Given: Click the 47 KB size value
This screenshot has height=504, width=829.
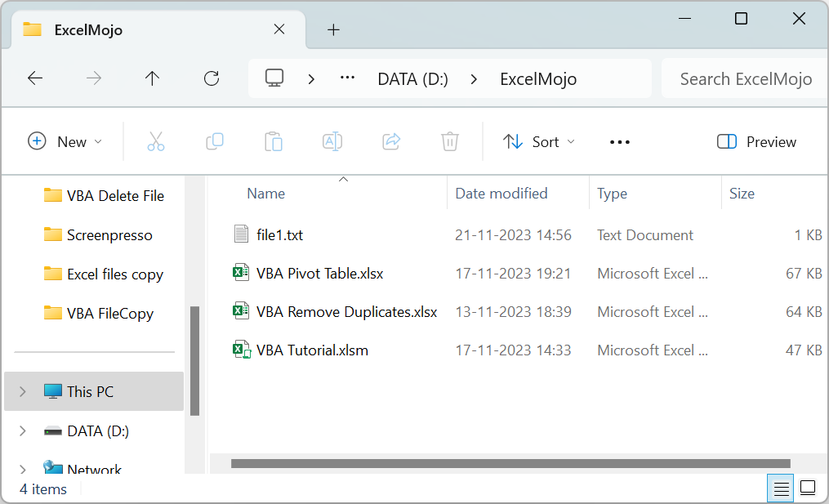Looking at the screenshot, I should tap(804, 350).
